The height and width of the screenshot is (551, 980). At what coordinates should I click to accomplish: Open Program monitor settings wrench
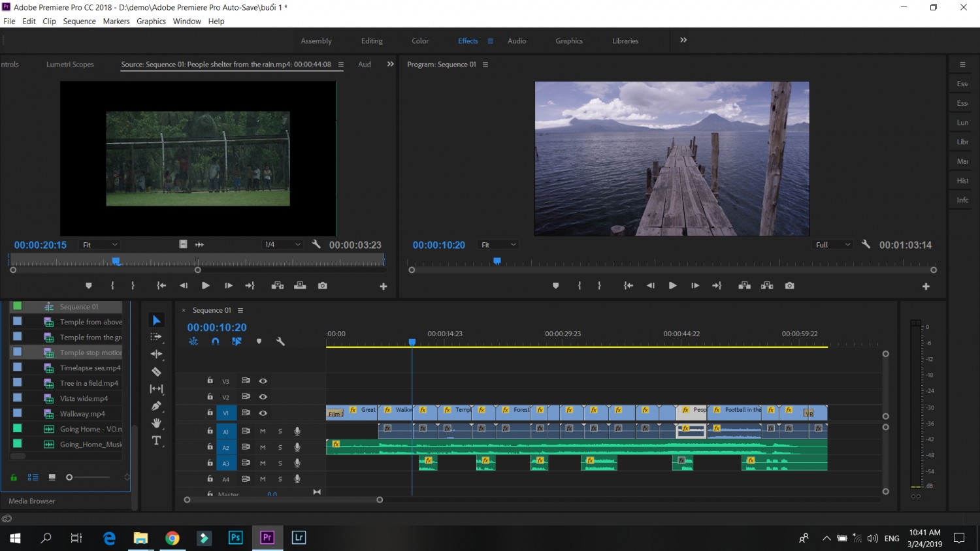866,244
